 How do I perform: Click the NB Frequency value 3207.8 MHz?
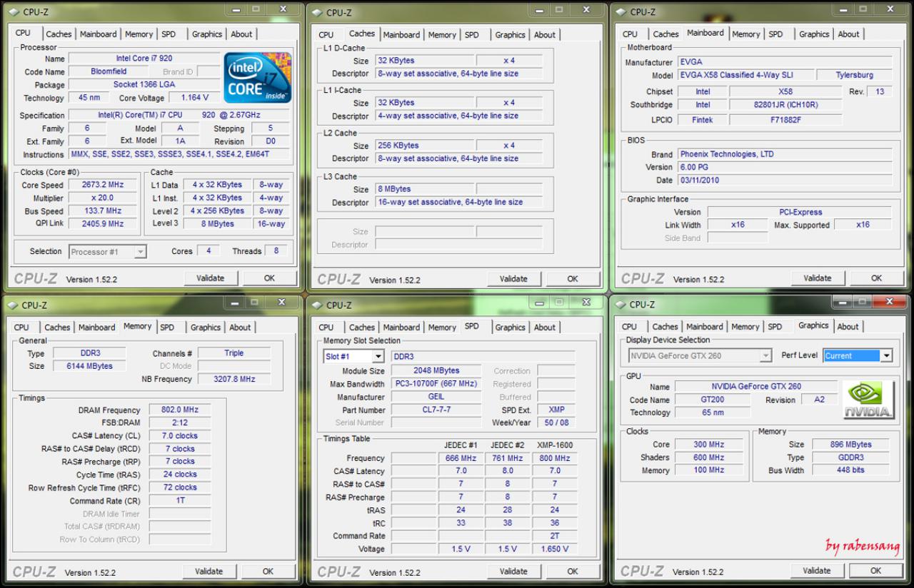[x=234, y=380]
